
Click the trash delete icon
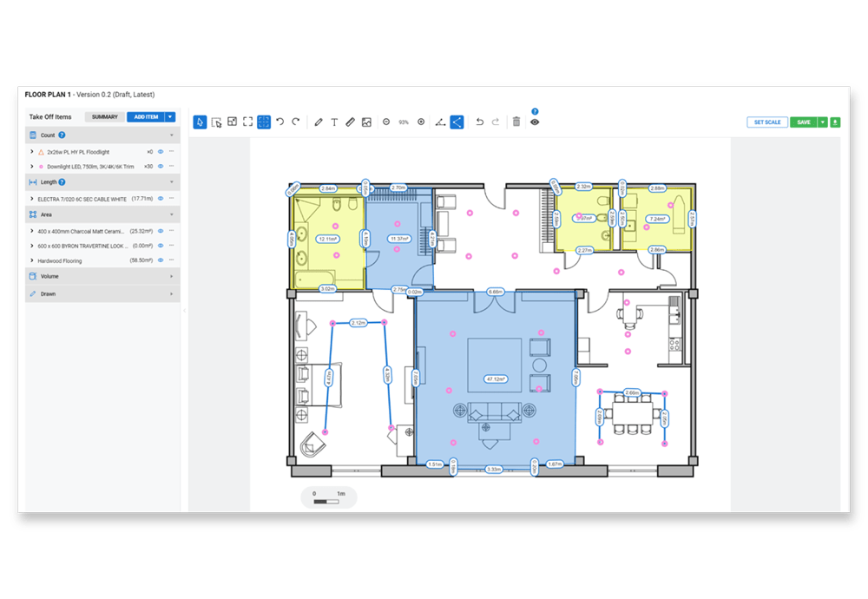516,122
